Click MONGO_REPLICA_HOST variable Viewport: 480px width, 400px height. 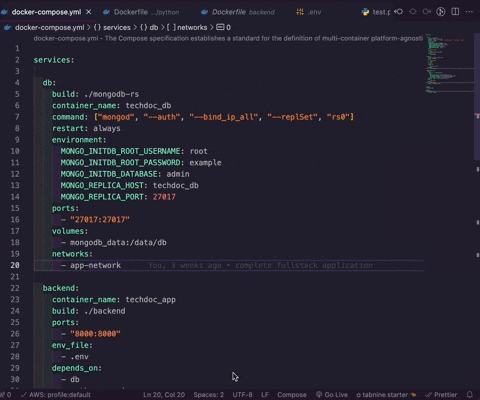(102, 185)
